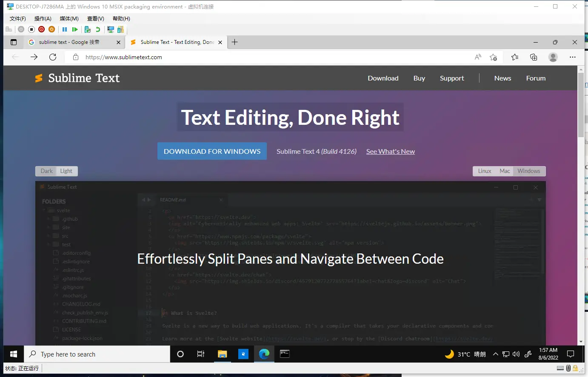This screenshot has height=377, width=588.
Task: Open the Edge Collections icon
Action: pos(534,57)
